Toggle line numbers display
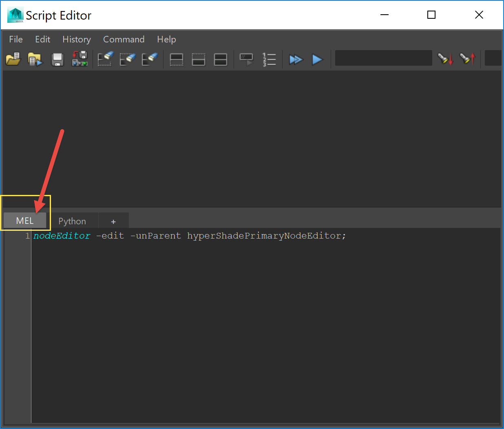 coord(270,60)
